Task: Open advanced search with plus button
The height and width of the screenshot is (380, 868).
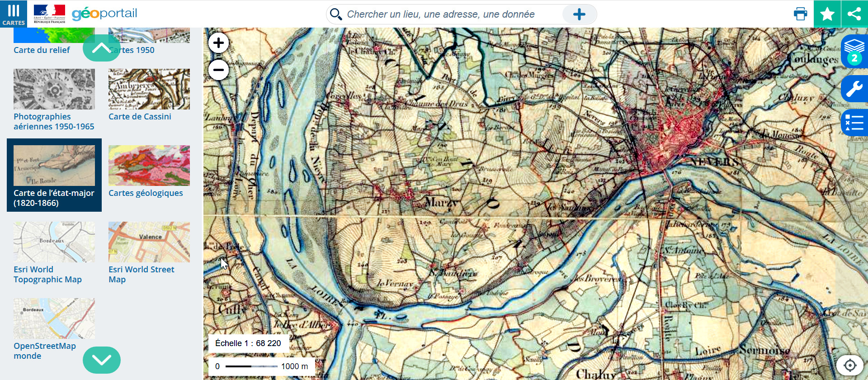Action: click(x=579, y=14)
